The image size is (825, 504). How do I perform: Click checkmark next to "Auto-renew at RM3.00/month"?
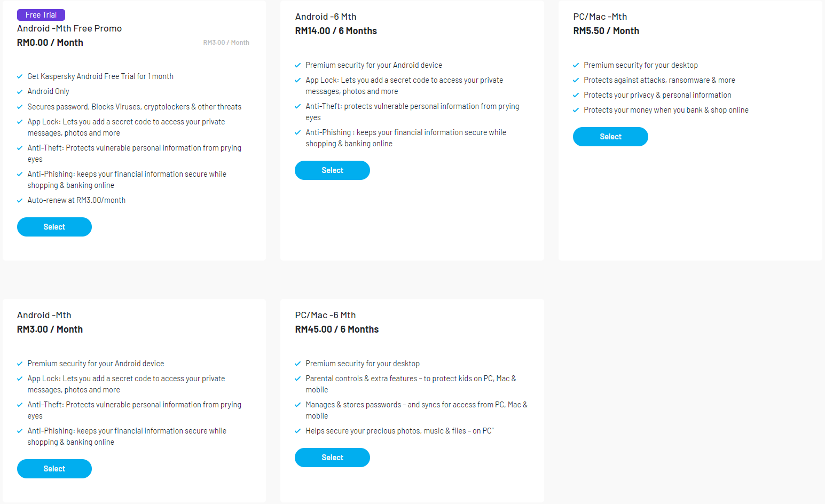point(20,201)
